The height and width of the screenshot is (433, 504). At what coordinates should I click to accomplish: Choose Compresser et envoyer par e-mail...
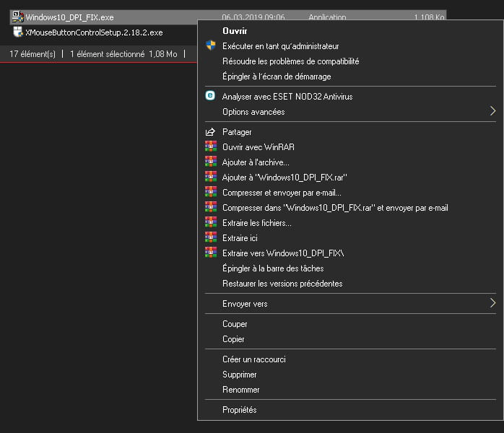350,193
